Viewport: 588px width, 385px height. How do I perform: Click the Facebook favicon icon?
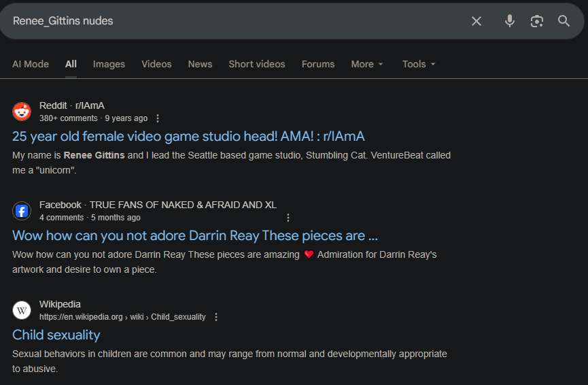[x=22, y=211]
